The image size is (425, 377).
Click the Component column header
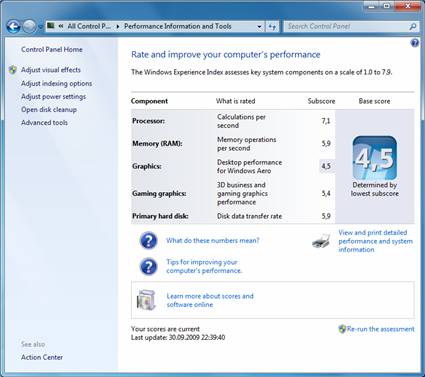pos(149,101)
